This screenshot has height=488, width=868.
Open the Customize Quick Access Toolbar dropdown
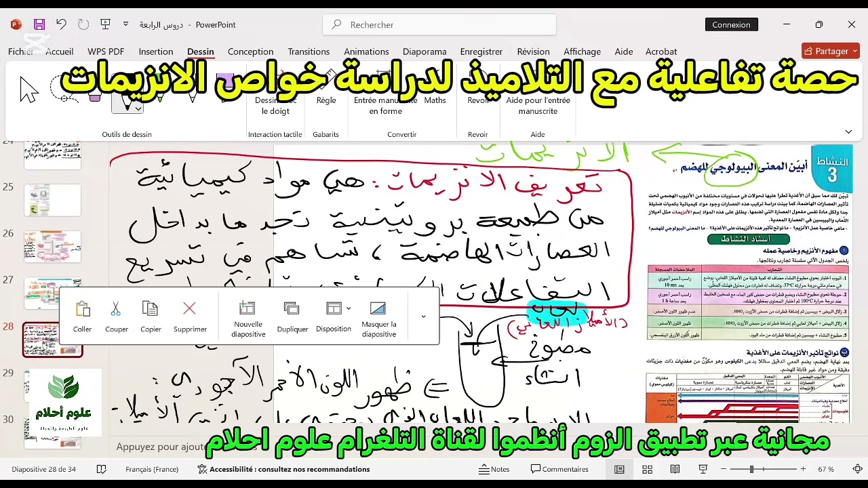click(125, 24)
